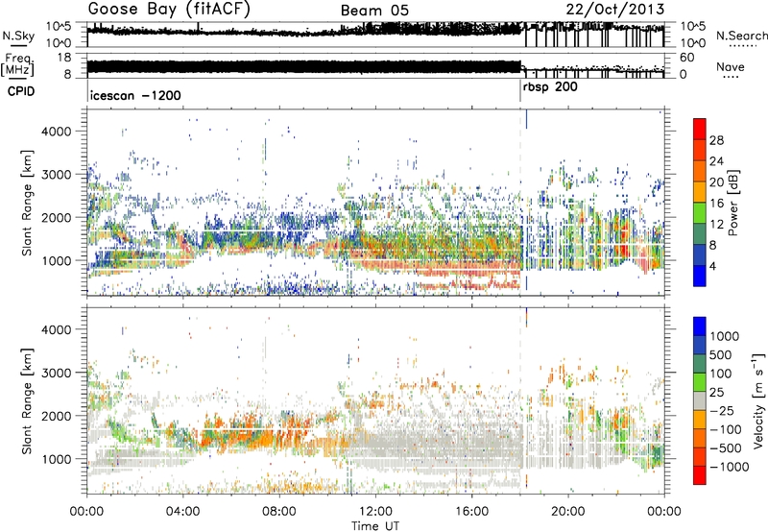Click the 4000 tick in power panel

point(56,132)
